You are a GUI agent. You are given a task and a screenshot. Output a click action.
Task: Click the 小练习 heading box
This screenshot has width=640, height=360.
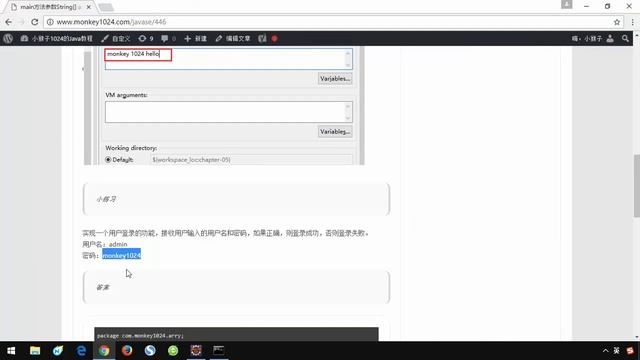click(x=236, y=199)
